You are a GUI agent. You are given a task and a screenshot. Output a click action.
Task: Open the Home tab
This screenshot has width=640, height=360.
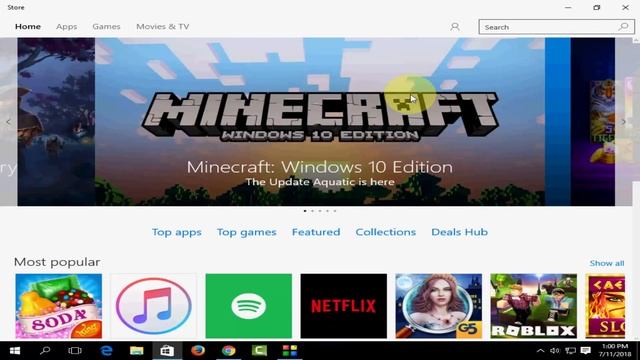pos(28,27)
